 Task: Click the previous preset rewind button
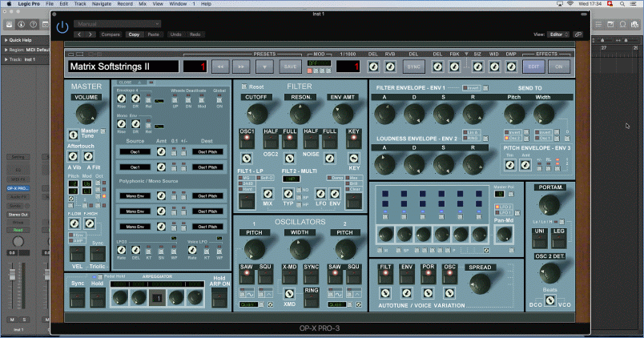220,66
